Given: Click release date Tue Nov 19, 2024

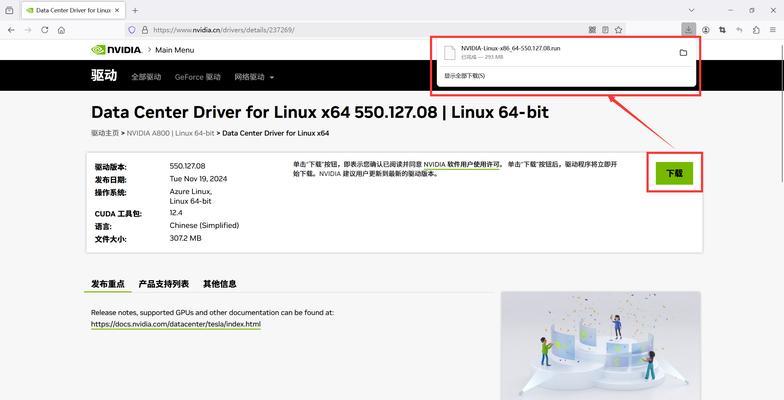Looking at the screenshot, I should pyautogui.click(x=198, y=178).
